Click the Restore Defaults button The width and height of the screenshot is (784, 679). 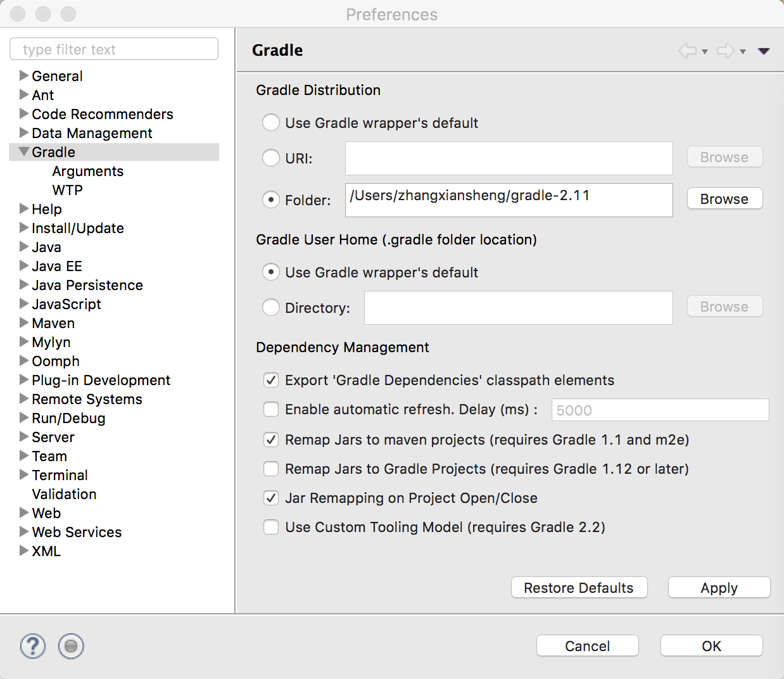[x=579, y=588]
